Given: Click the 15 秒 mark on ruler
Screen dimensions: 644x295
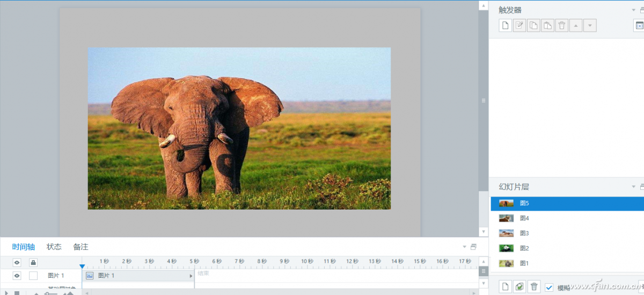Looking at the screenshot, I should [x=420, y=262].
